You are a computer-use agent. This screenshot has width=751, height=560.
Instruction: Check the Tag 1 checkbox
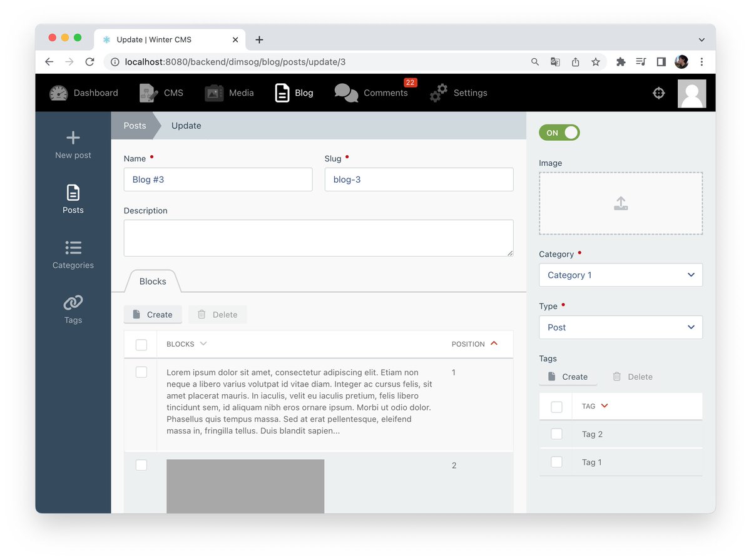pyautogui.click(x=556, y=462)
